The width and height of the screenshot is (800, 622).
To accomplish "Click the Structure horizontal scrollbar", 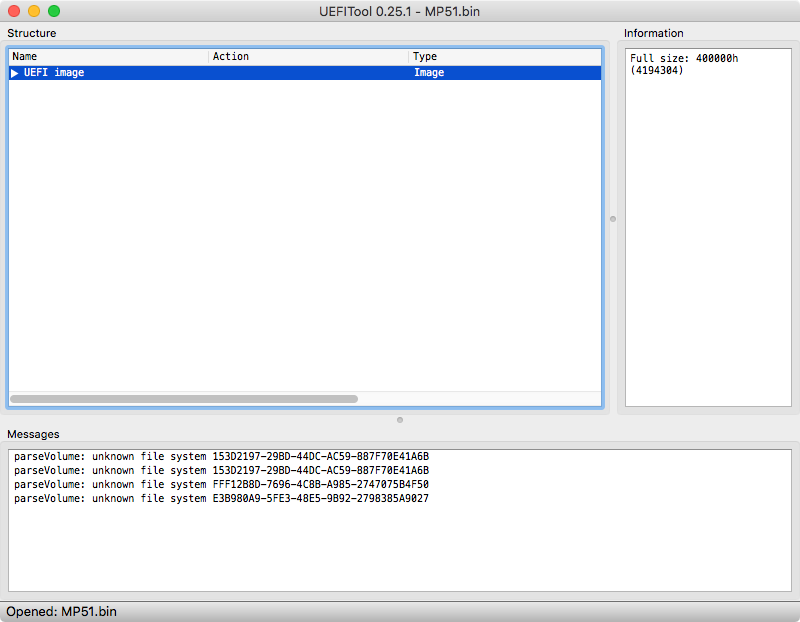I will (184, 399).
